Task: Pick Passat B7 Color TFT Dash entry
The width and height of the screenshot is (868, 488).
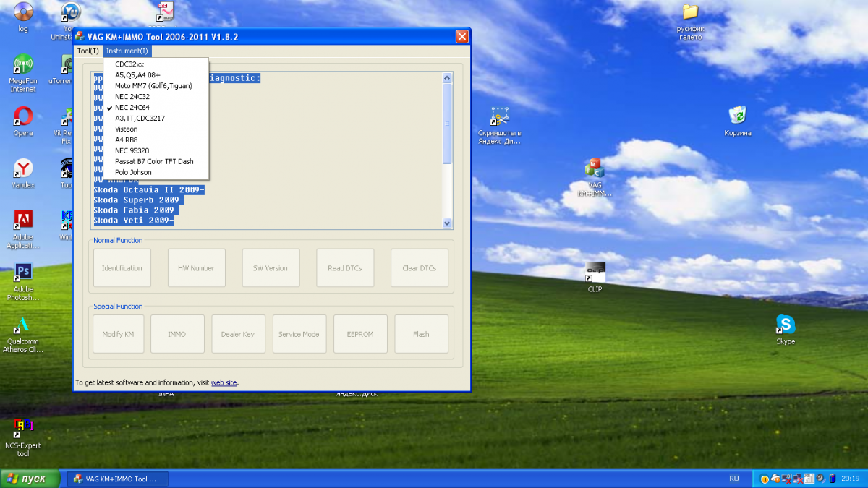Action: (x=154, y=162)
